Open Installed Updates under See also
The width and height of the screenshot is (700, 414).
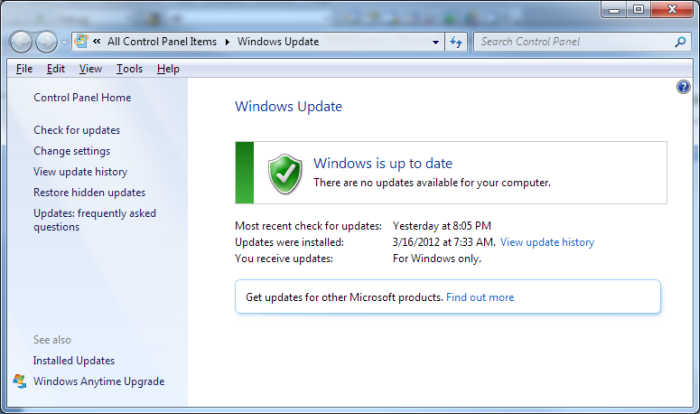(x=74, y=360)
